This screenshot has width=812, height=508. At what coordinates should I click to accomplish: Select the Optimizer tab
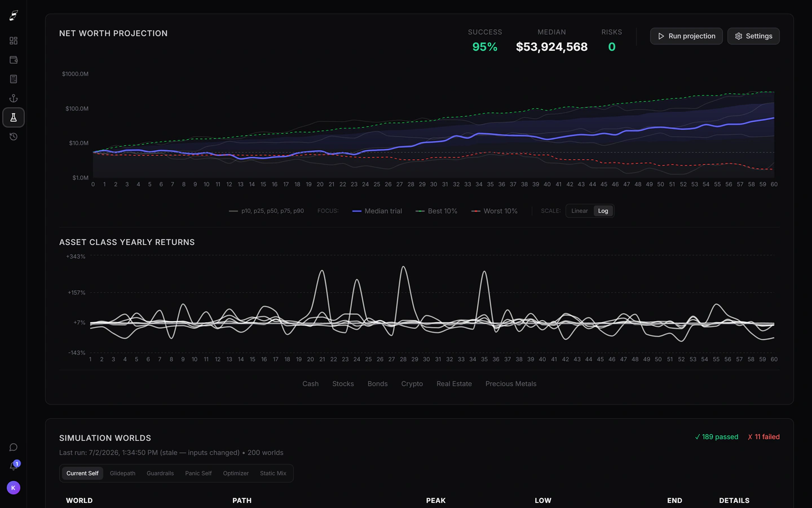(236, 474)
